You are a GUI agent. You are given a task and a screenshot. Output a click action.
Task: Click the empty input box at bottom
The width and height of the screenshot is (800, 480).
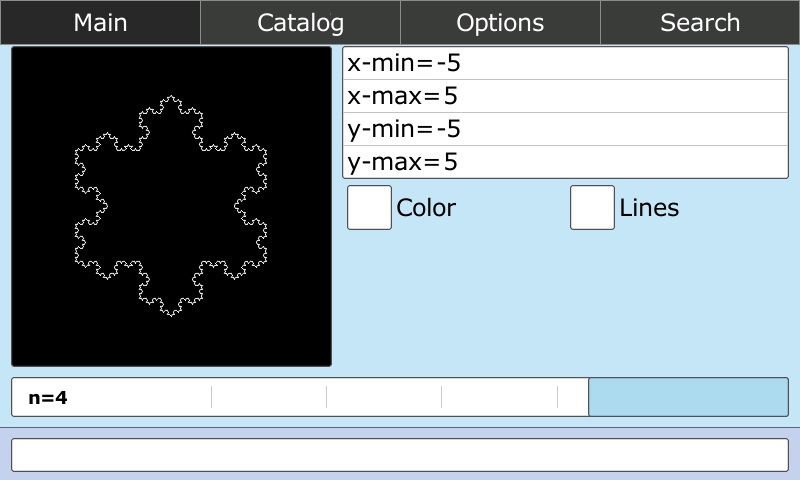point(400,454)
